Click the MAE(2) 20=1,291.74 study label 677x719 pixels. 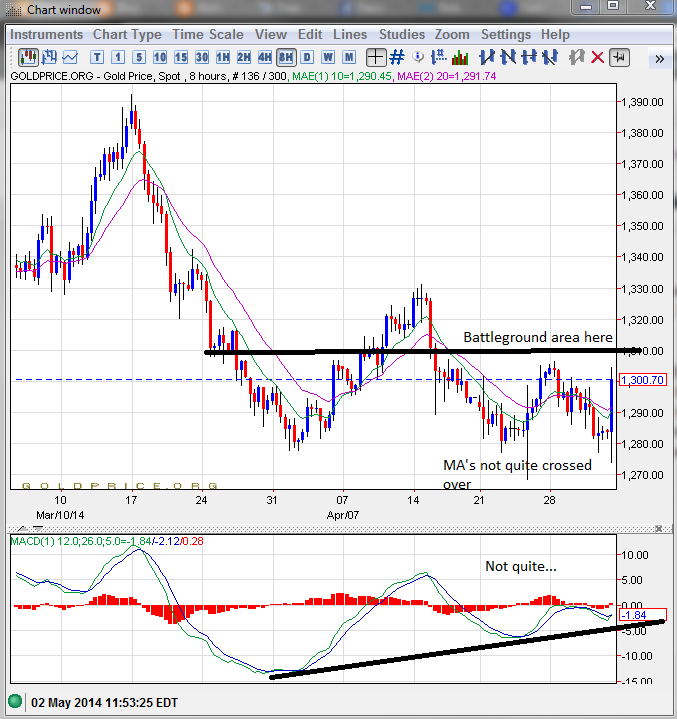click(x=446, y=76)
